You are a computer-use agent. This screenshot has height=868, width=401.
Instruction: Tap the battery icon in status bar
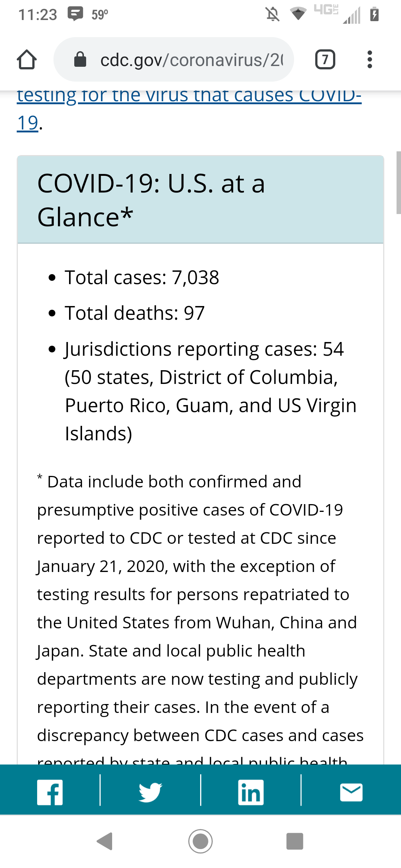tap(374, 14)
